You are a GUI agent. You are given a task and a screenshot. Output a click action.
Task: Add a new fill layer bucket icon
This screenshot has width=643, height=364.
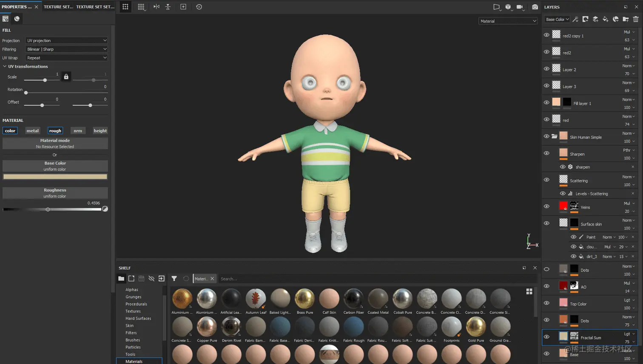point(606,19)
